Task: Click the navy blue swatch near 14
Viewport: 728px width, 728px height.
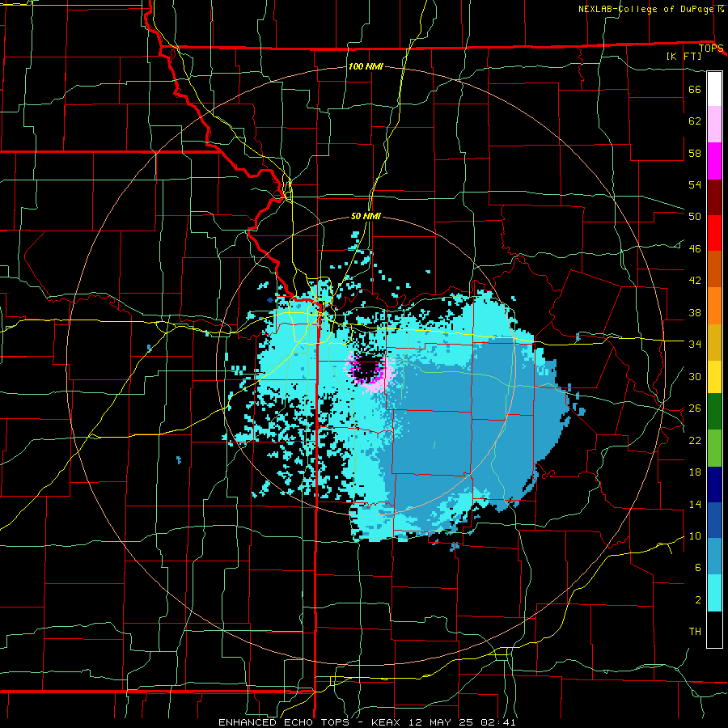Action: click(714, 485)
